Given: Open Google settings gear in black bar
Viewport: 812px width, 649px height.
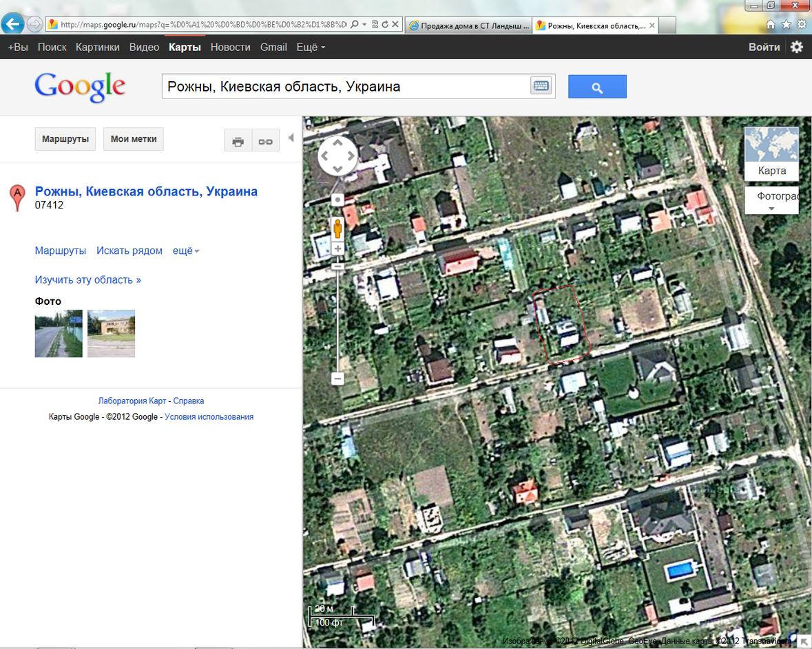Looking at the screenshot, I should coord(796,47).
